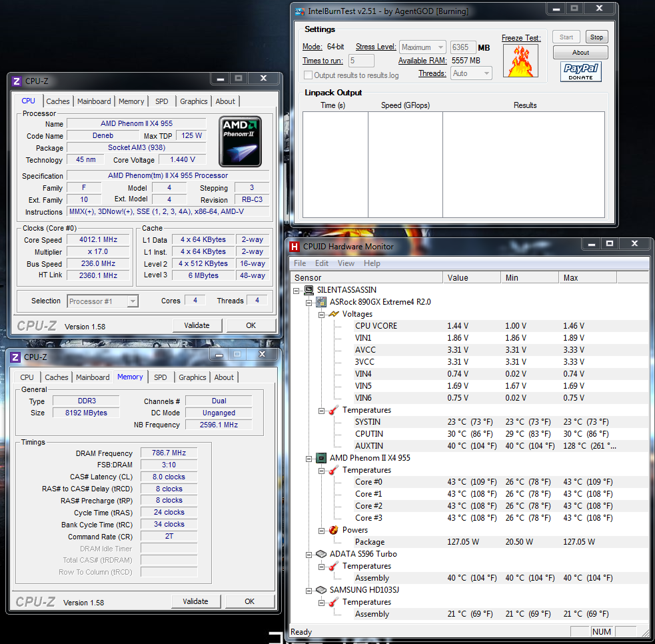The width and height of the screenshot is (655, 644).
Task: Click Validate in CPU-Z Memory window
Action: tap(195, 601)
